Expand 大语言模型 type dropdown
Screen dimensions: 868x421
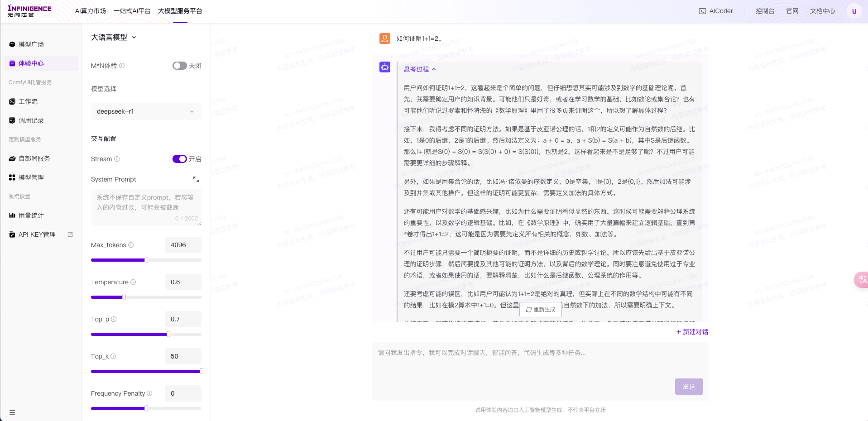click(114, 37)
